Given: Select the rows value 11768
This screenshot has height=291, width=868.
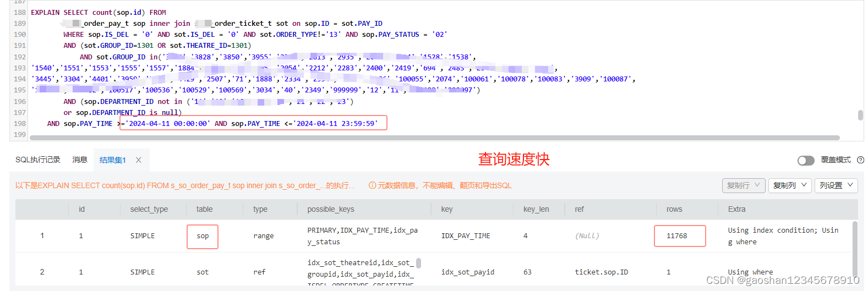Looking at the screenshot, I should [x=677, y=236].
